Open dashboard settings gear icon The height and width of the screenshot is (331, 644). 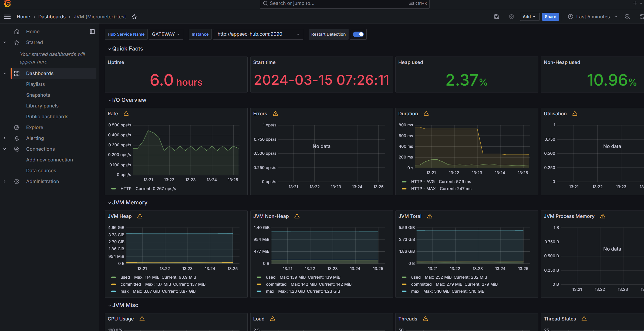[x=511, y=17]
